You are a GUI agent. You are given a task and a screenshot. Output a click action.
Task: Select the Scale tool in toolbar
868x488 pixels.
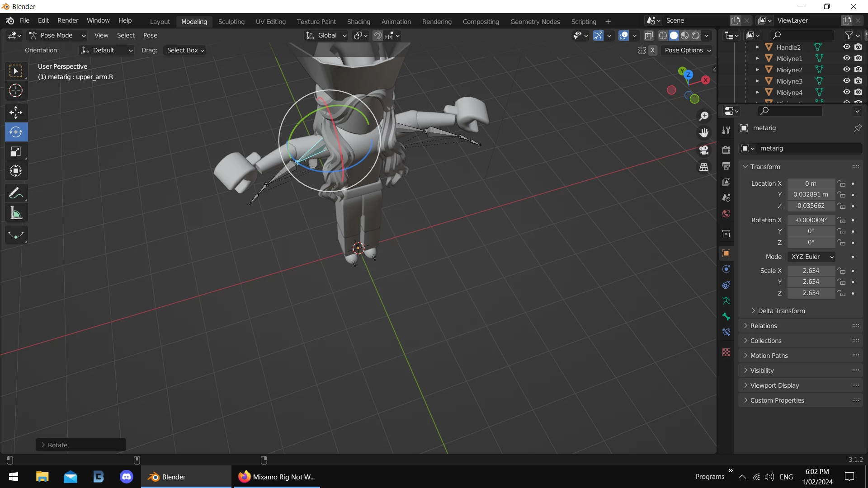coord(16,152)
